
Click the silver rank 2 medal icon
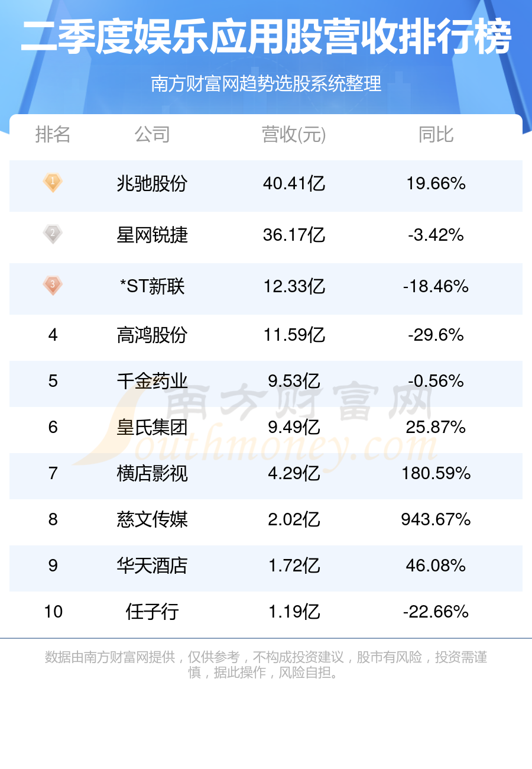coord(53,234)
